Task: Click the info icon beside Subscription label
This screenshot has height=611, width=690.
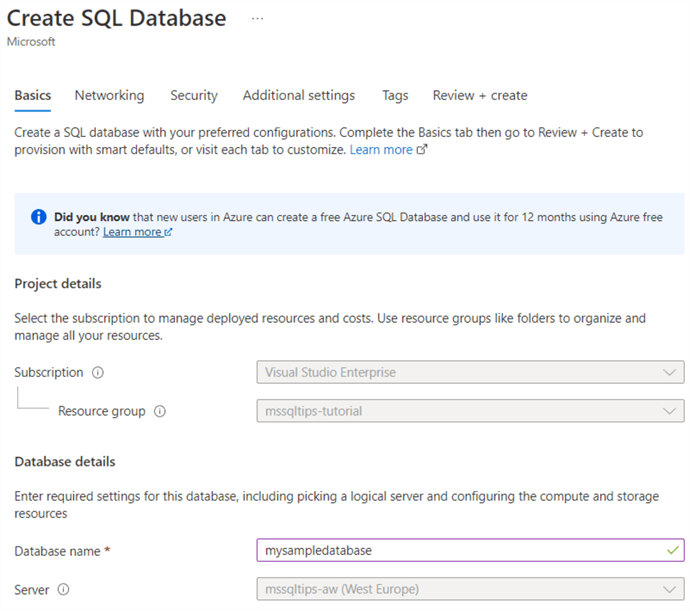Action: point(98,373)
